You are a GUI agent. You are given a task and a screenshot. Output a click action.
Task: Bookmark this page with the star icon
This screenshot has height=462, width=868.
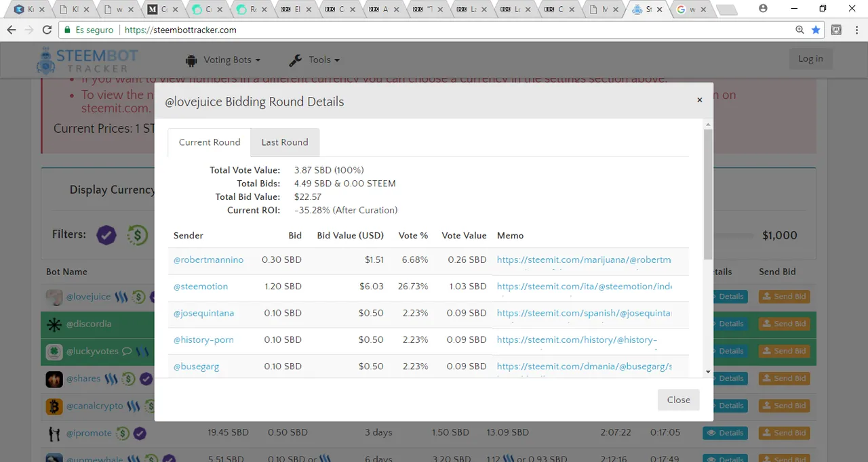click(816, 30)
